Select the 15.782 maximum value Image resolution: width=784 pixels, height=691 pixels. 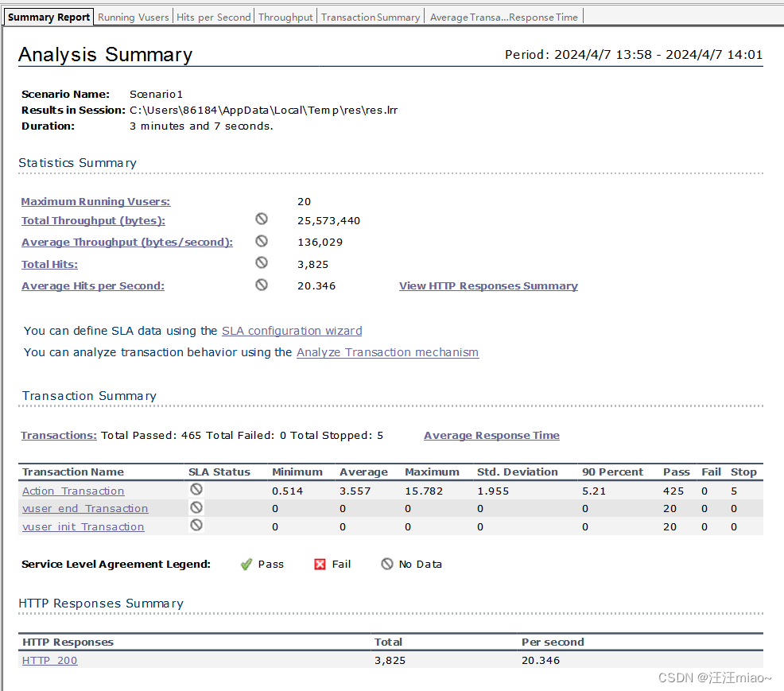tap(424, 491)
